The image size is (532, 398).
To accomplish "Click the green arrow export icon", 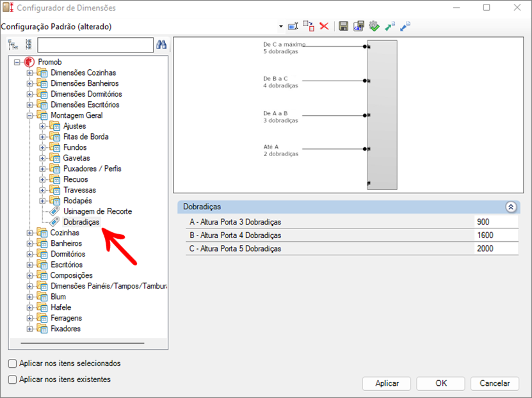I will point(389,26).
